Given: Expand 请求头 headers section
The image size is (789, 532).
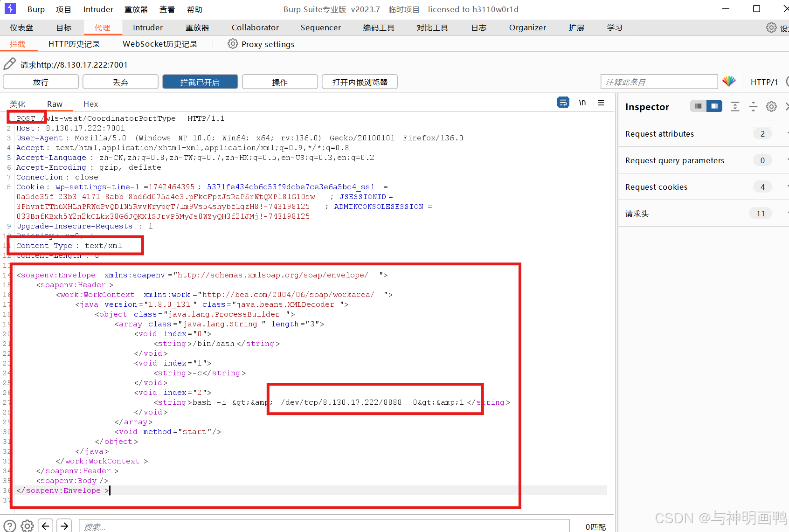Looking at the screenshot, I should point(704,214).
